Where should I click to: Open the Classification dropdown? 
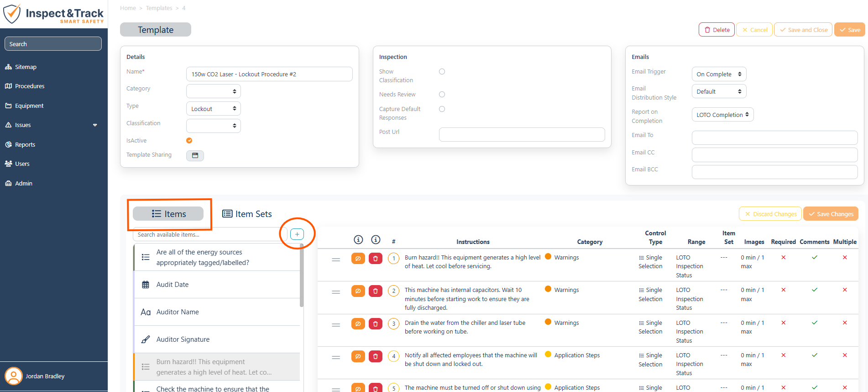coord(213,126)
